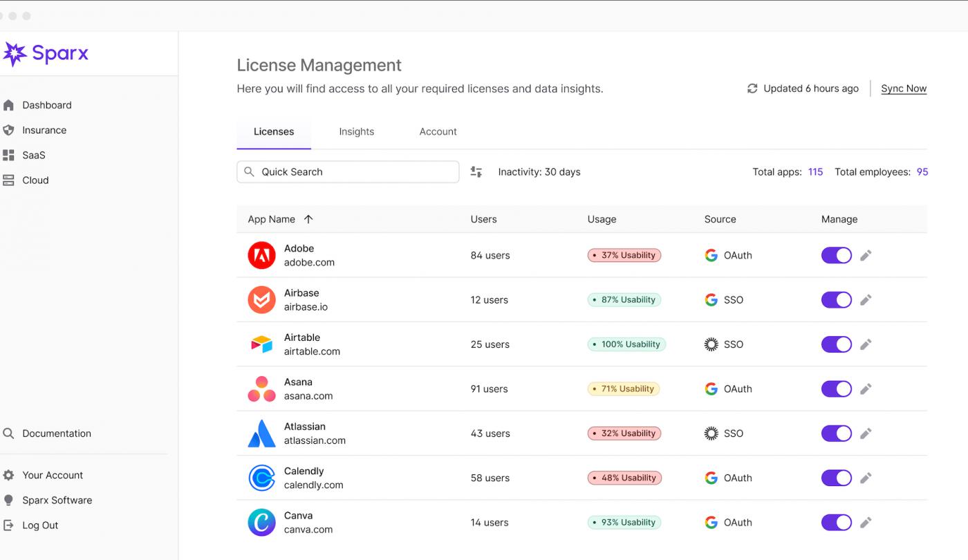
Task: Toggle the Calendly manage switch
Action: click(836, 478)
